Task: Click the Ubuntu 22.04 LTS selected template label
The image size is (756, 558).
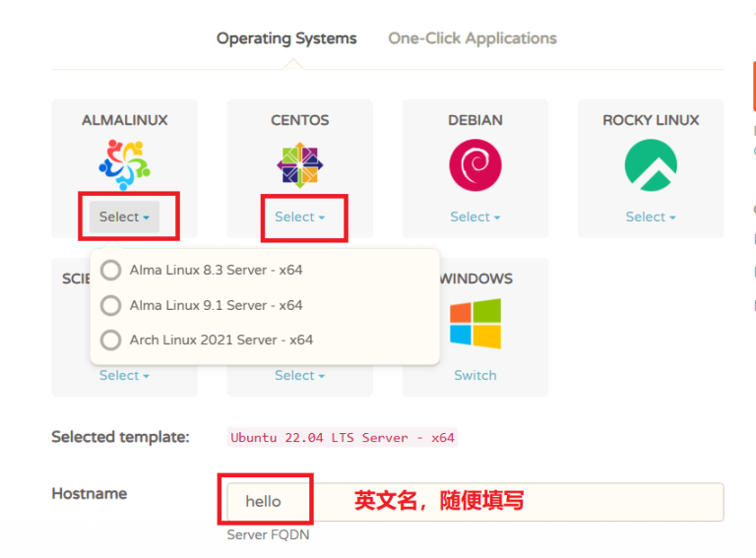Action: (x=342, y=437)
